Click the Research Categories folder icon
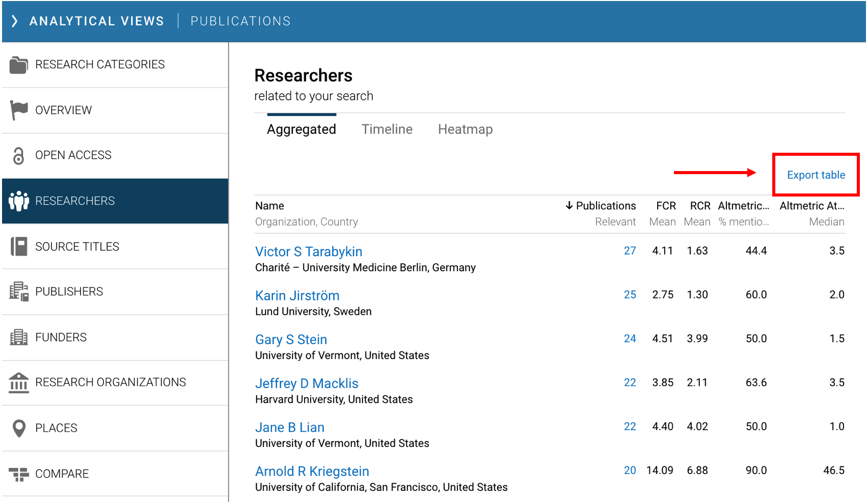The image size is (868, 502). tap(19, 65)
